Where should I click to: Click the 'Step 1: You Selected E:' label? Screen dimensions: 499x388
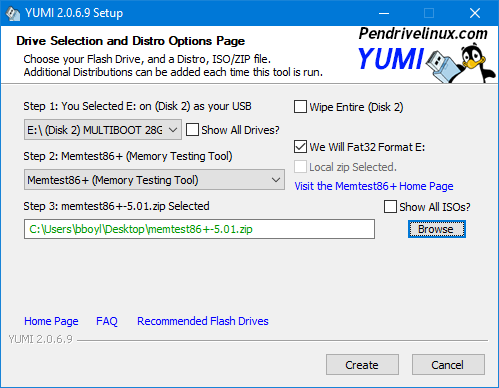(137, 106)
